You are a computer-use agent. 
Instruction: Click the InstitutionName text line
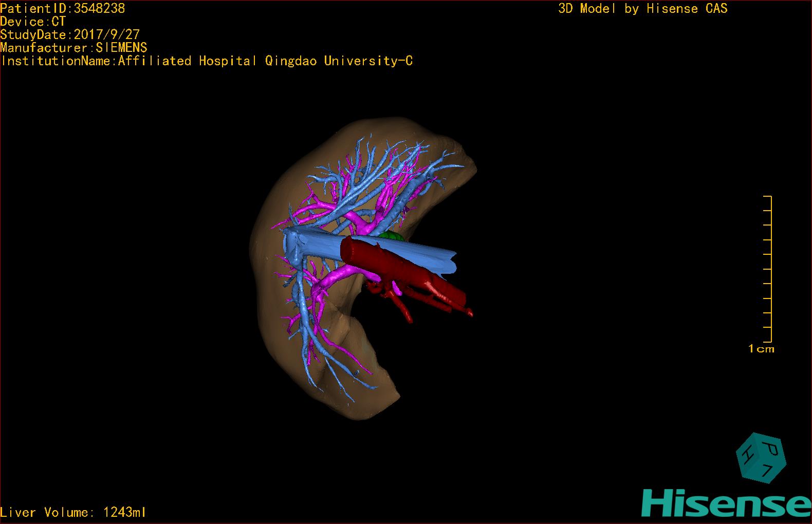point(207,61)
